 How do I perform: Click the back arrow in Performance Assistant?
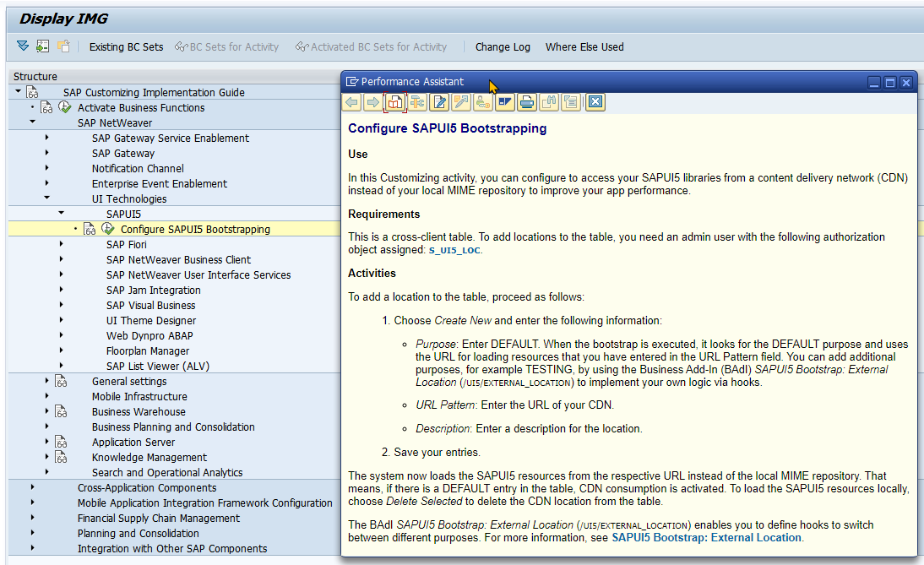point(351,101)
